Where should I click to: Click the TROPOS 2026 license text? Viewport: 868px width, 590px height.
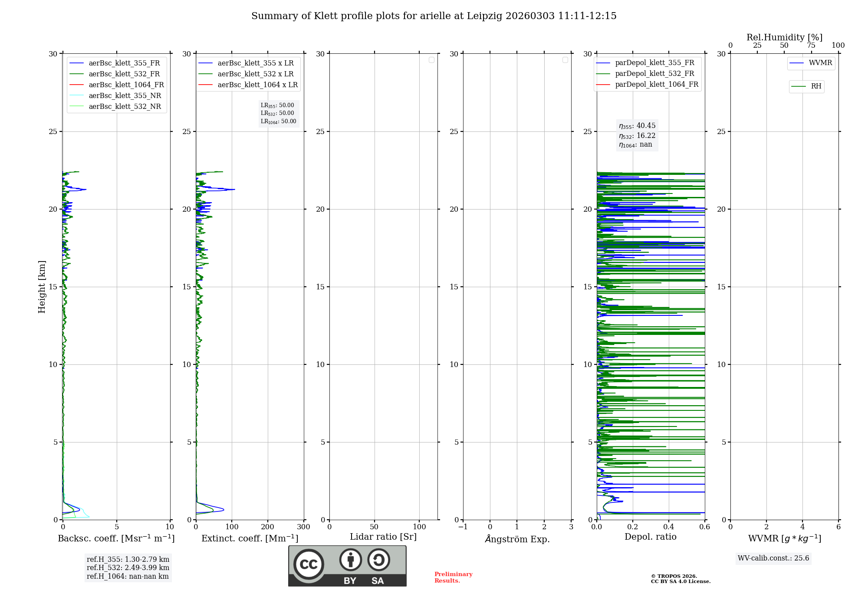(680, 579)
